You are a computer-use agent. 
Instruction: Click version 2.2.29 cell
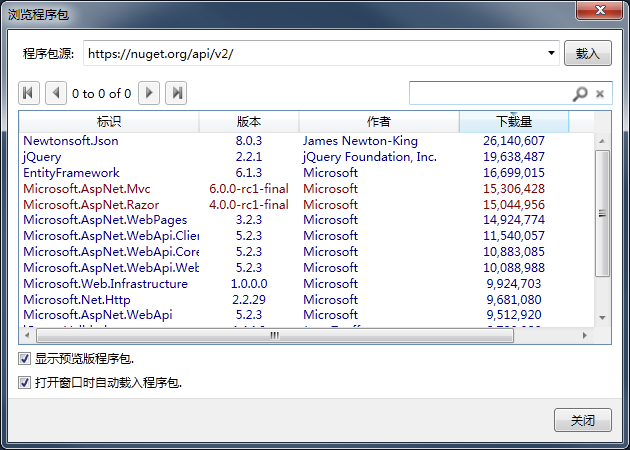(249, 300)
